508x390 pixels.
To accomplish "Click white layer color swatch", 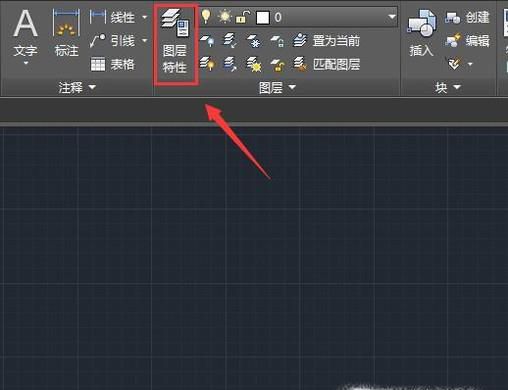I will tap(263, 17).
